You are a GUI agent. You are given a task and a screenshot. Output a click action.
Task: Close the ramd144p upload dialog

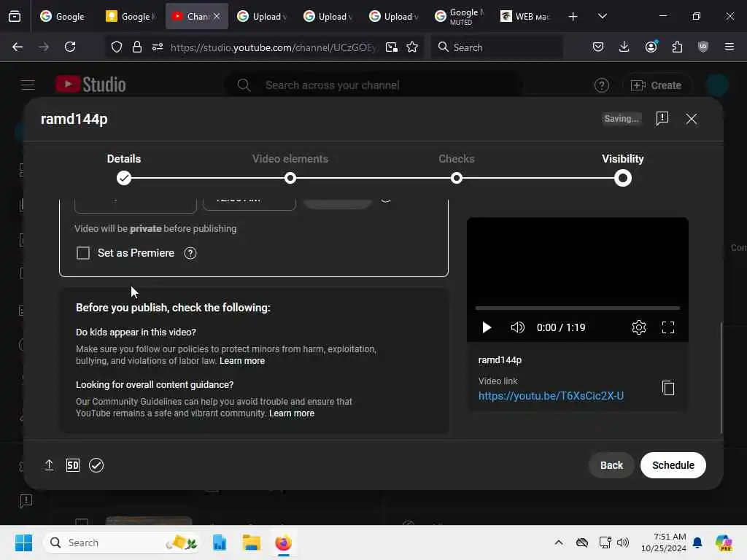click(x=692, y=119)
